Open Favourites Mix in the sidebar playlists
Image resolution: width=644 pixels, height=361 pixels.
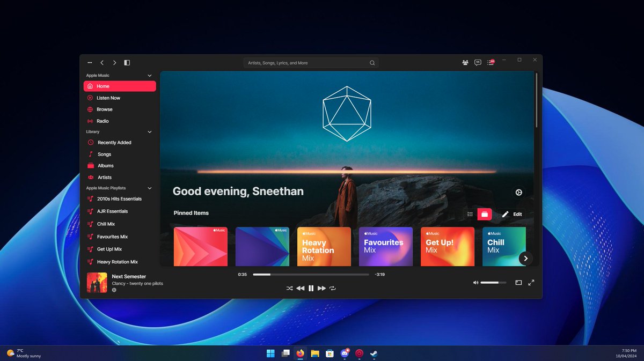[120, 237]
